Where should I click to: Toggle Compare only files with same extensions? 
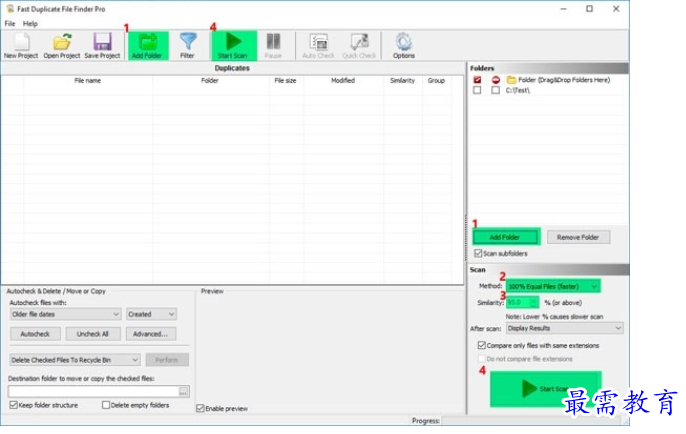482,345
